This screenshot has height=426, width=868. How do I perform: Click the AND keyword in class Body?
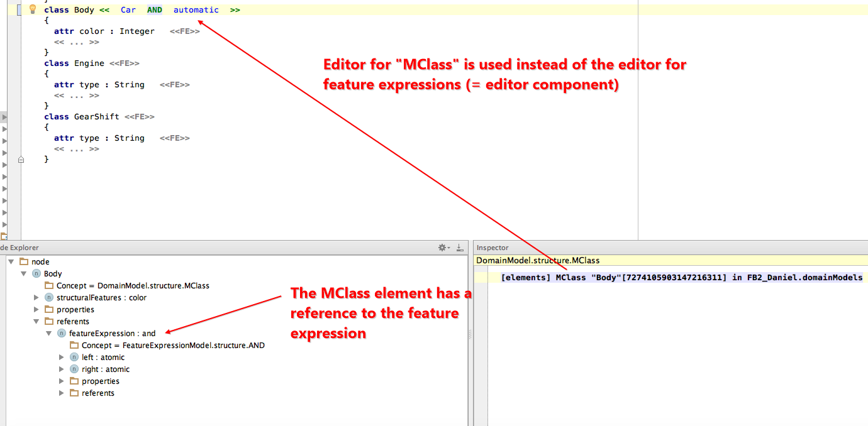point(155,10)
